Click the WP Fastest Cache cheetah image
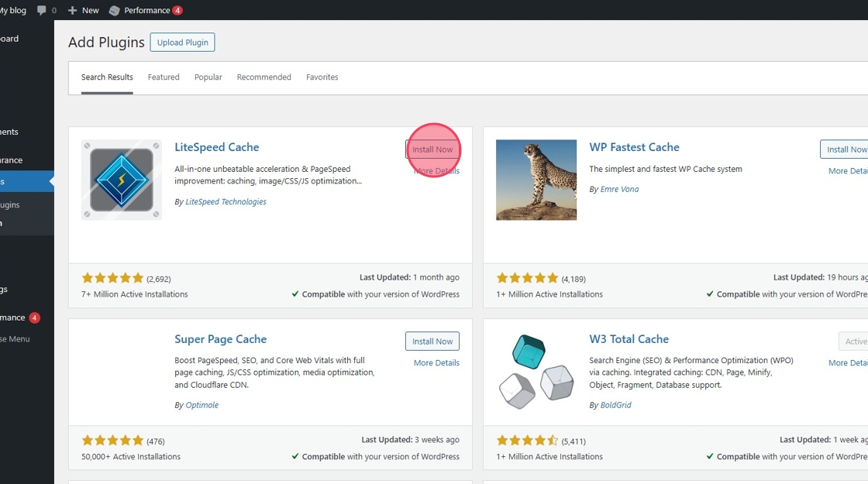The height and width of the screenshot is (484, 868). [x=536, y=180]
